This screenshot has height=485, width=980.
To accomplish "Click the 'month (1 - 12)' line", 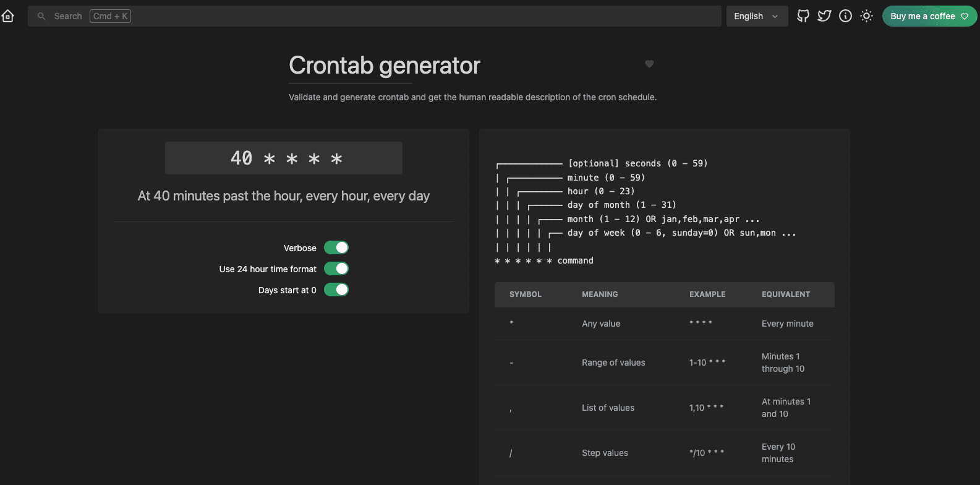I will tap(663, 219).
